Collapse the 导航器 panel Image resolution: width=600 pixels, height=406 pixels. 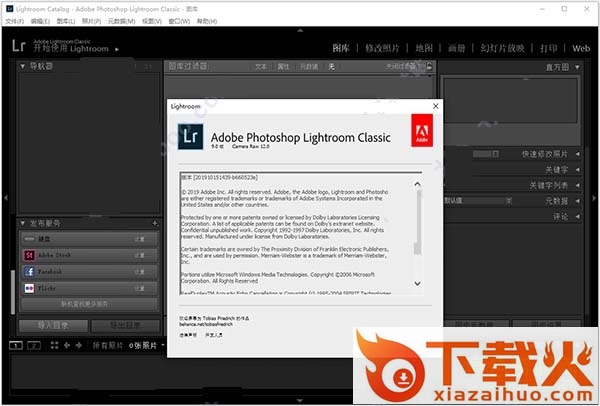[x=24, y=67]
